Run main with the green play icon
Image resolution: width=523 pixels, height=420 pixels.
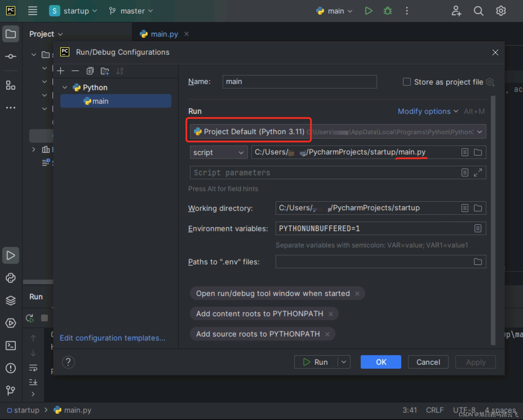tap(369, 11)
